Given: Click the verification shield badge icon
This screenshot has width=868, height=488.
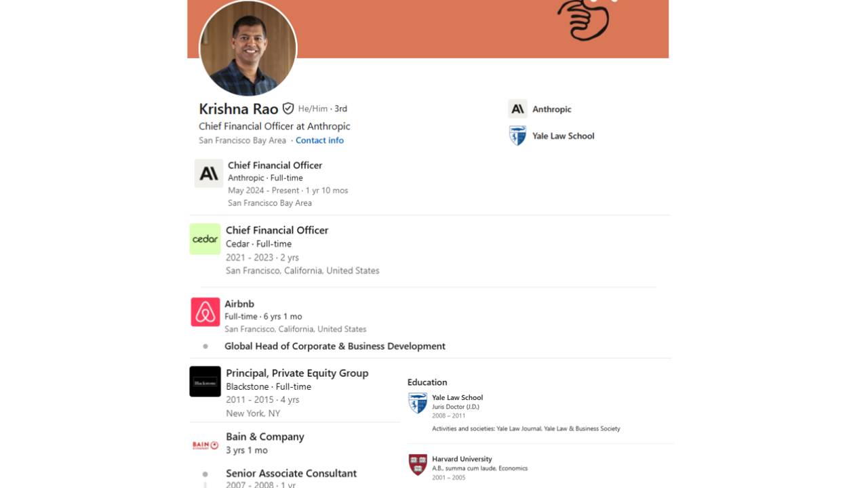Looking at the screenshot, I should (x=288, y=108).
